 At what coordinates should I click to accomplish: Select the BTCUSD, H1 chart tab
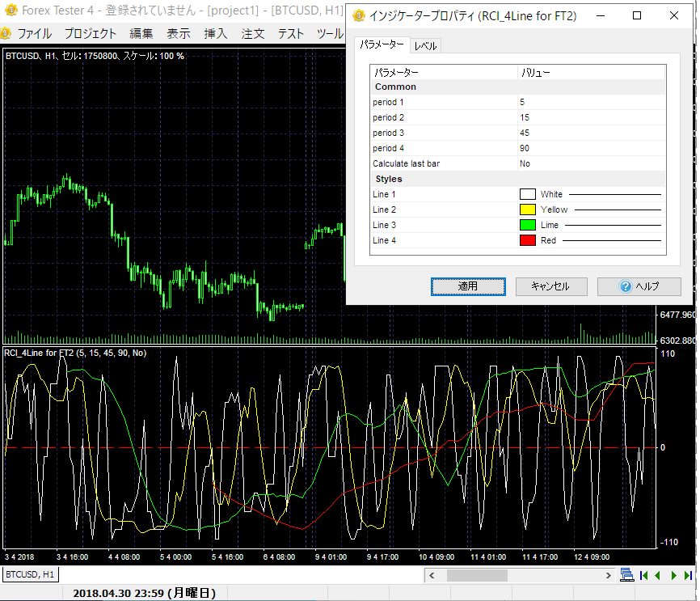click(30, 574)
